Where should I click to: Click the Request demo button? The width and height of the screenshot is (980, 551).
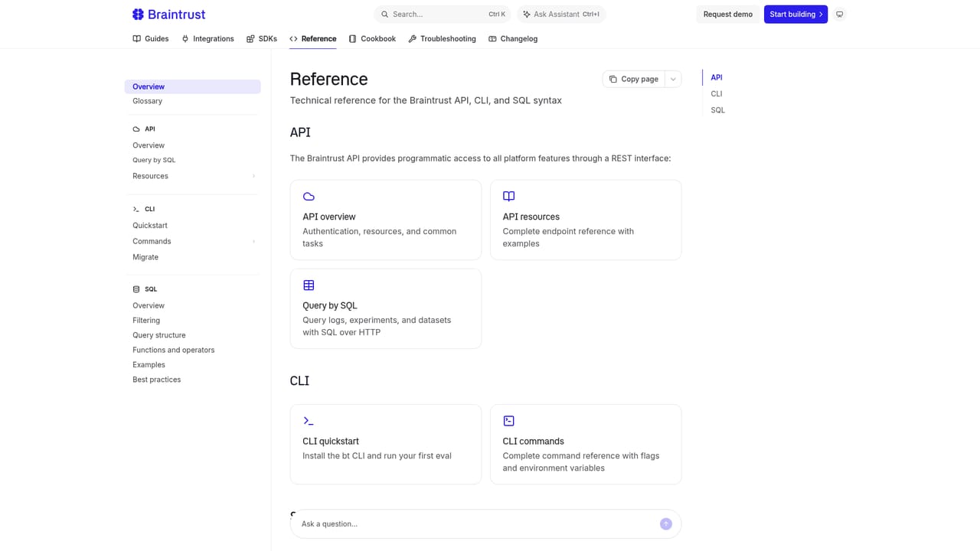pyautogui.click(x=728, y=15)
